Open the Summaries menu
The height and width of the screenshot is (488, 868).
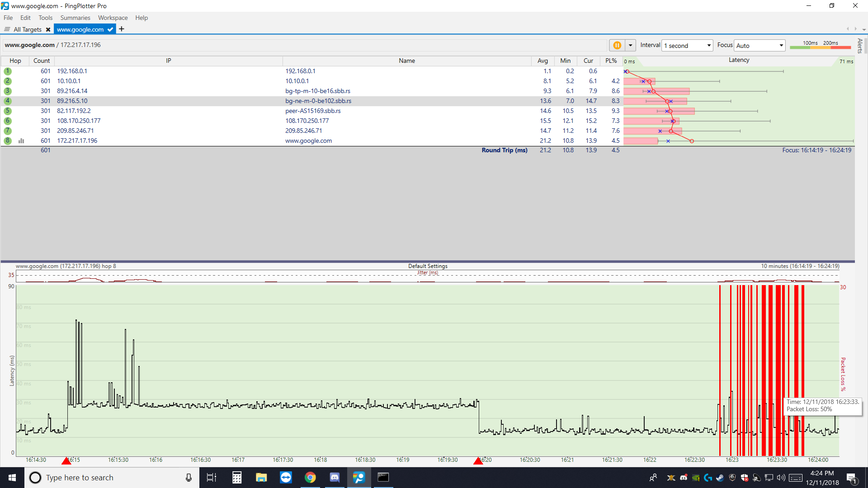coord(75,18)
